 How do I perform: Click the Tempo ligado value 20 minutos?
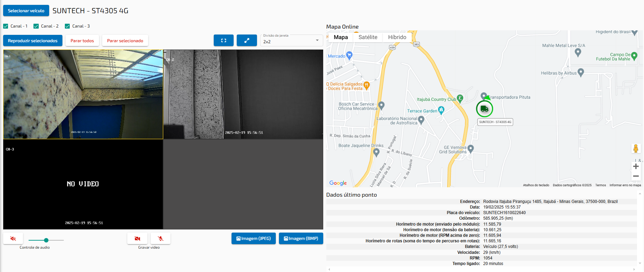coord(493,264)
